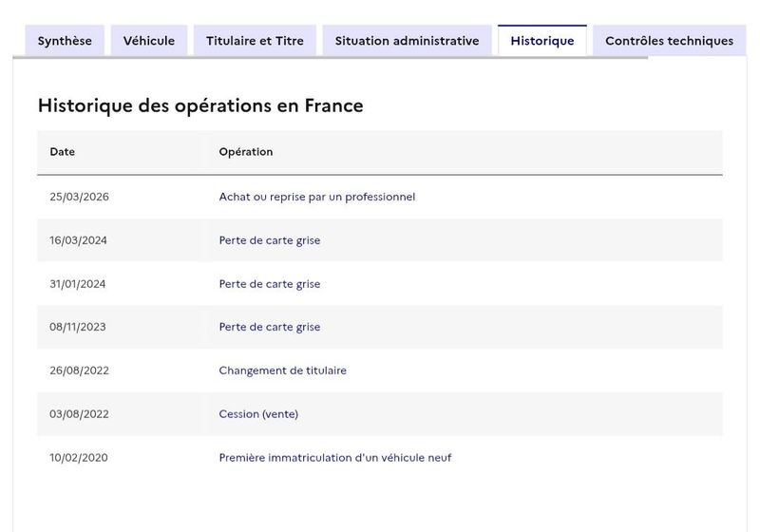Open the Situation administrative tab
The width and height of the screenshot is (760, 532).
coord(408,41)
